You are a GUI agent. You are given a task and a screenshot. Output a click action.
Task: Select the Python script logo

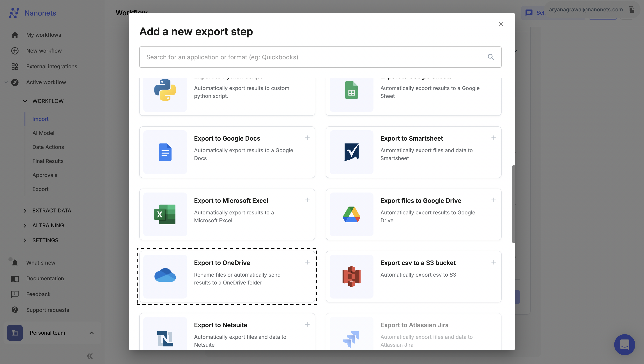pyautogui.click(x=165, y=90)
